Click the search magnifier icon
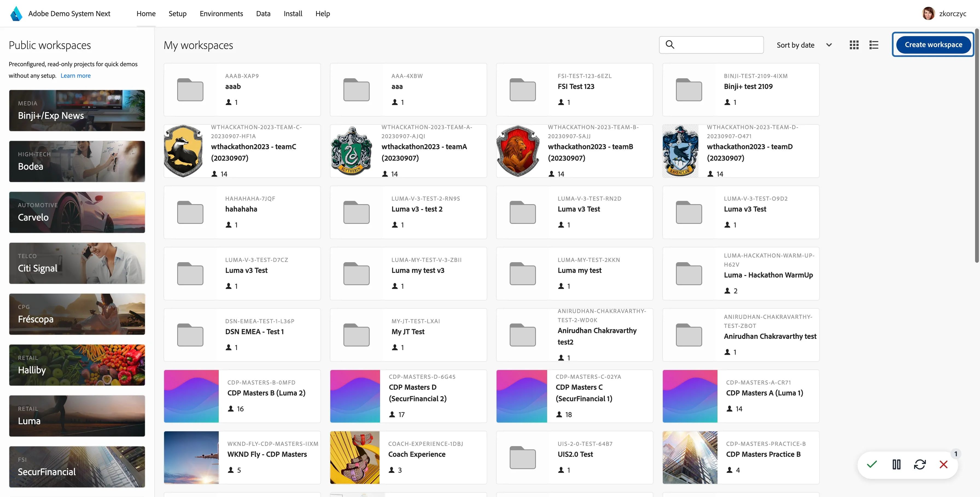 tap(670, 45)
